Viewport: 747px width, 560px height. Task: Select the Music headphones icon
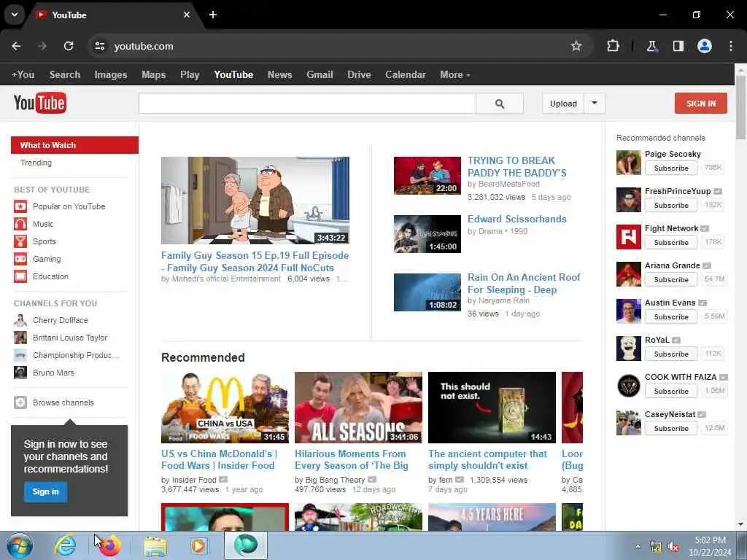point(20,224)
